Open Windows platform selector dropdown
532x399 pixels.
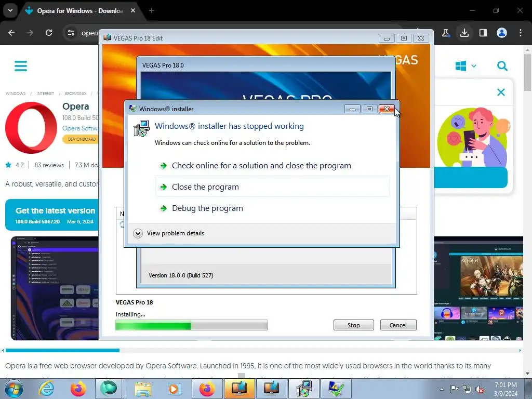(x=466, y=66)
